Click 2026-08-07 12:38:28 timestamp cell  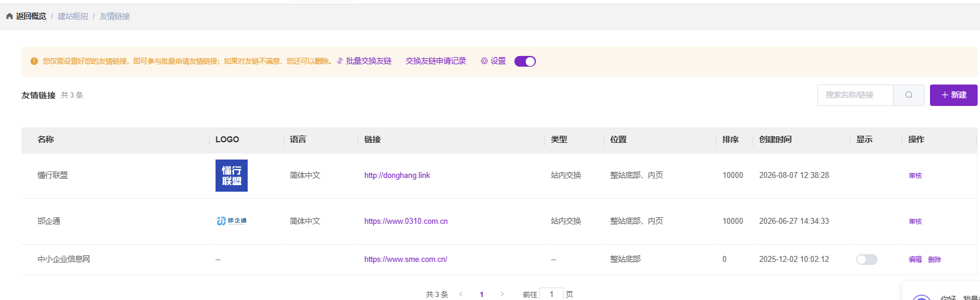(x=794, y=176)
